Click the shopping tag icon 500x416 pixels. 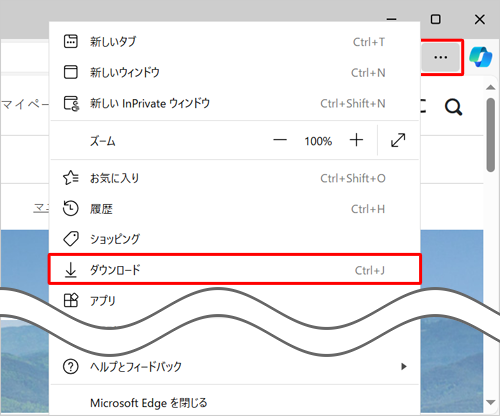coord(71,239)
